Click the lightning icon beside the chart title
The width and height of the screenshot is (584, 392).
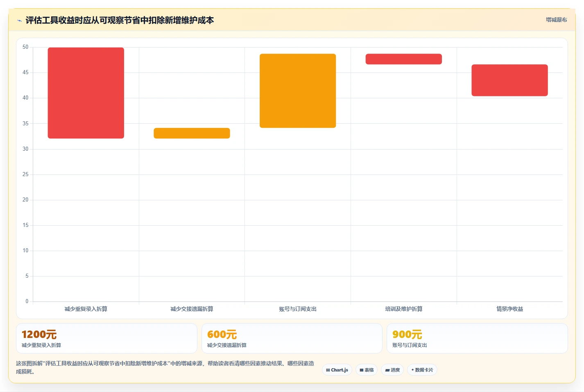[19, 20]
